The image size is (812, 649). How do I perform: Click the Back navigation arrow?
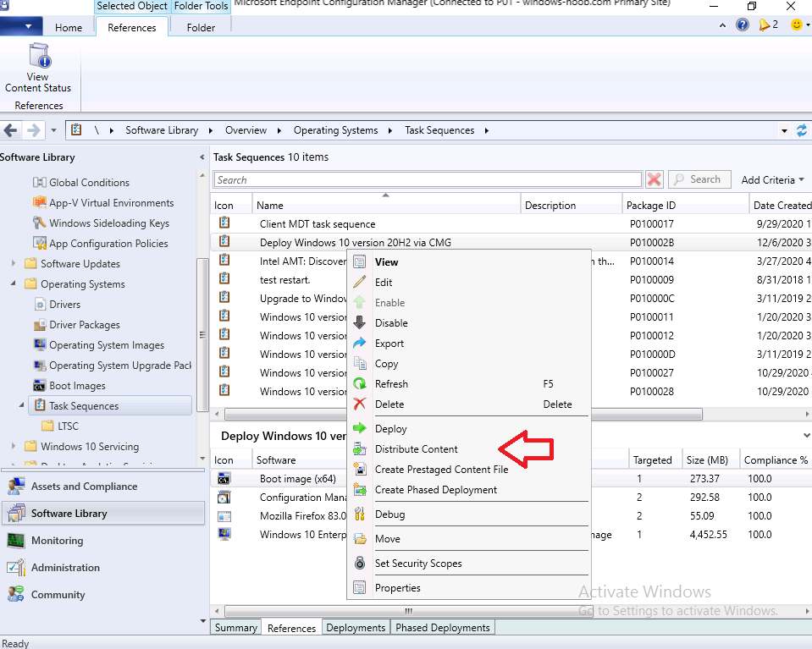[10, 130]
